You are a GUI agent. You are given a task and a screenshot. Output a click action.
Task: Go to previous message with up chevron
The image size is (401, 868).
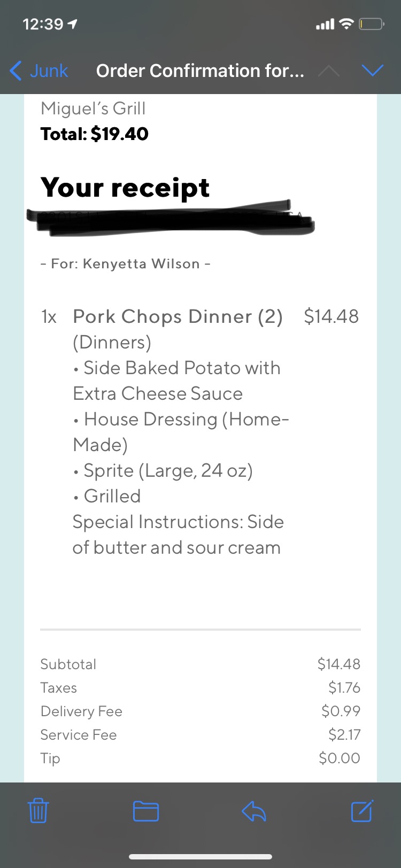pyautogui.click(x=329, y=71)
